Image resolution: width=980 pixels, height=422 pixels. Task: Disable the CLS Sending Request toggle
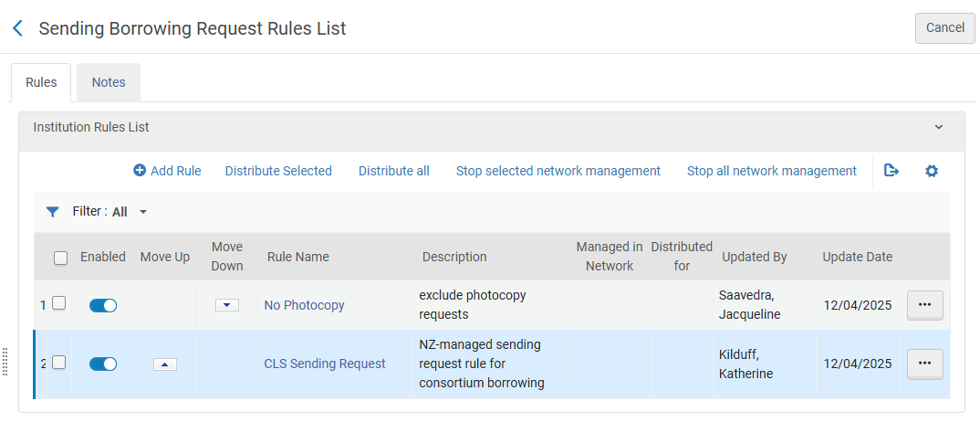[x=103, y=364]
